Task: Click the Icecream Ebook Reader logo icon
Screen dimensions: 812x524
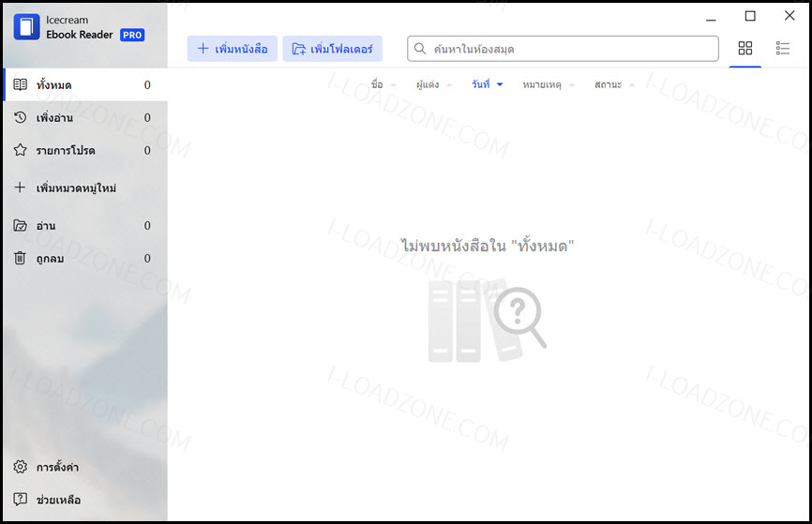Action: tap(26, 27)
